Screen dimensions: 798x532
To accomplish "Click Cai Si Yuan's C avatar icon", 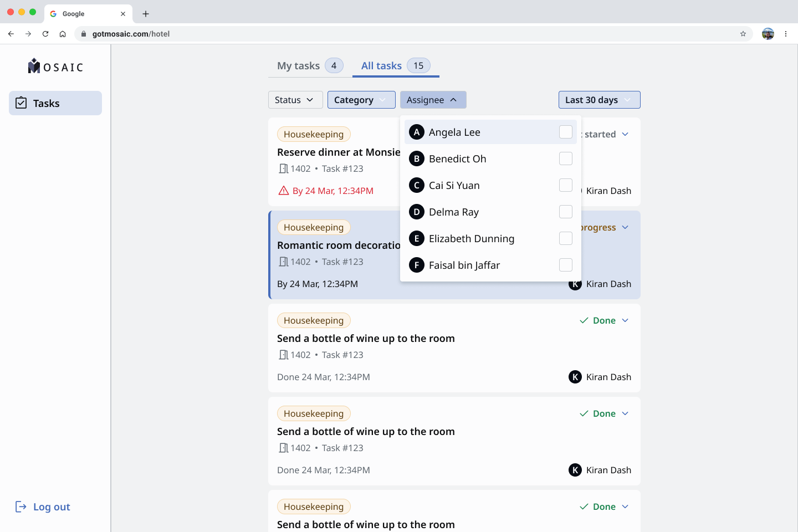I will coord(417,185).
